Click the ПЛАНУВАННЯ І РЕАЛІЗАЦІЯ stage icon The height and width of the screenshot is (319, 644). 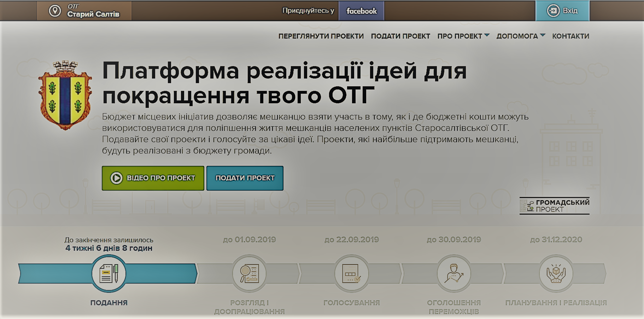pos(556,274)
